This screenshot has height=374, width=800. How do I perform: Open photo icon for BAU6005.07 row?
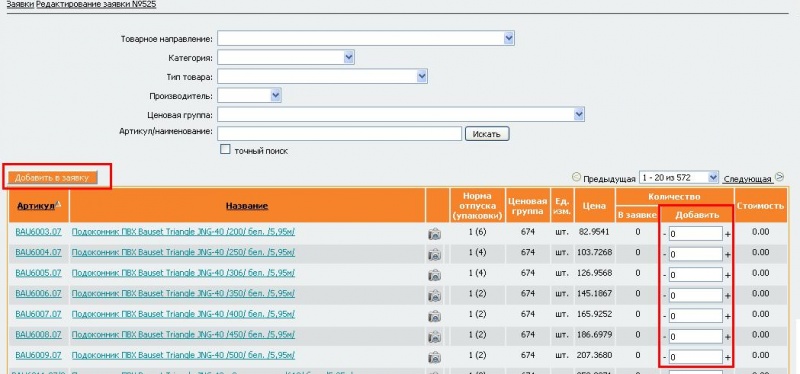click(435, 275)
